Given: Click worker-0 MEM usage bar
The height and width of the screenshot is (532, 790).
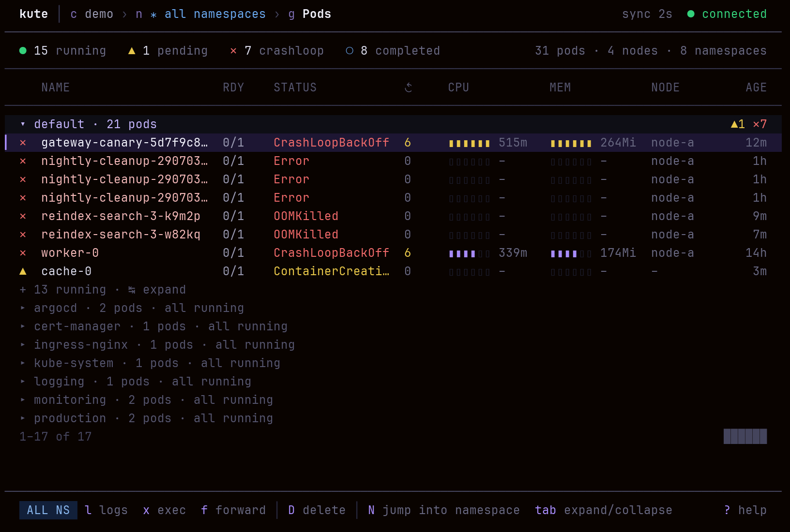Looking at the screenshot, I should click(x=571, y=253).
